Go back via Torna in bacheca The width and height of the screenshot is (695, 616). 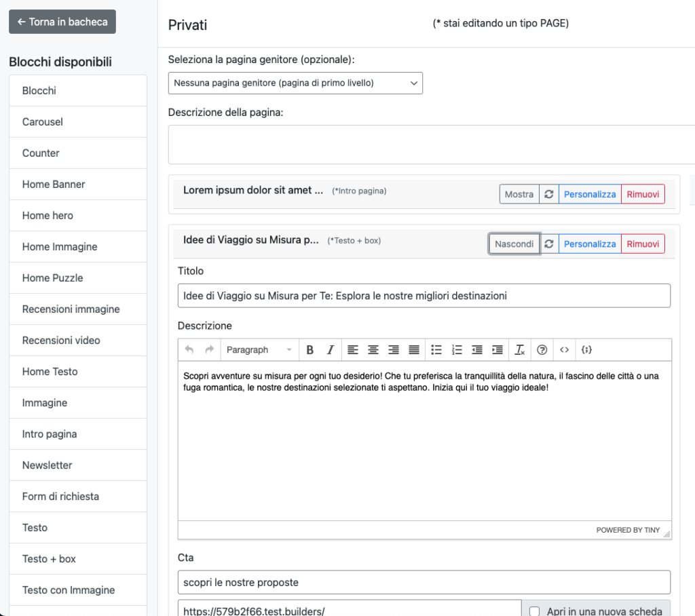tap(62, 22)
